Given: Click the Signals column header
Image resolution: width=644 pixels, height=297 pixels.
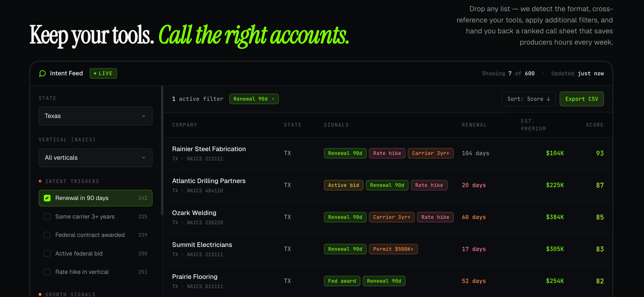Looking at the screenshot, I should coord(336,125).
